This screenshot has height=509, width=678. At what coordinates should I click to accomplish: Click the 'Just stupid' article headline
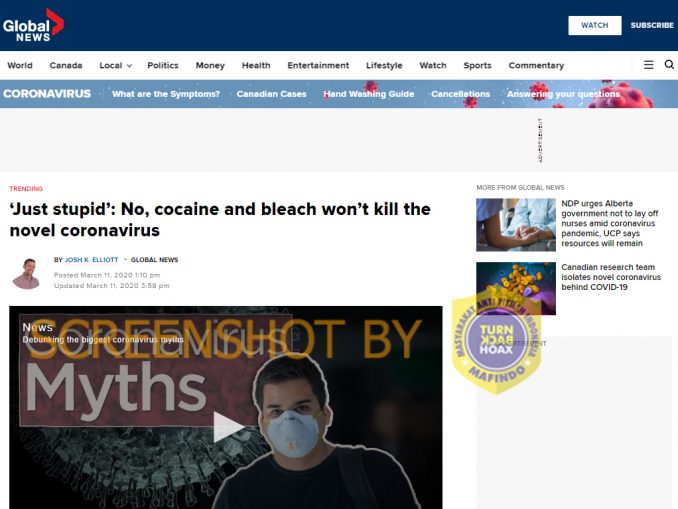pos(220,220)
